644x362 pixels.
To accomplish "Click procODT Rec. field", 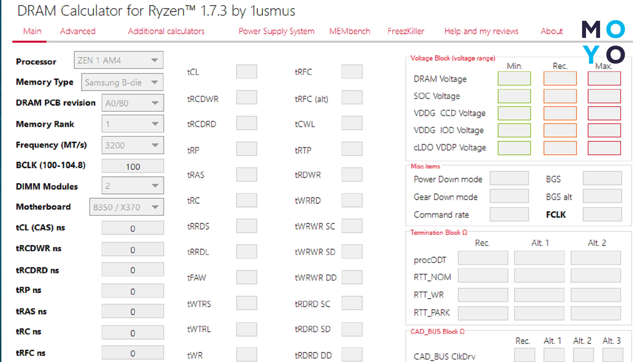I will coord(483,258).
